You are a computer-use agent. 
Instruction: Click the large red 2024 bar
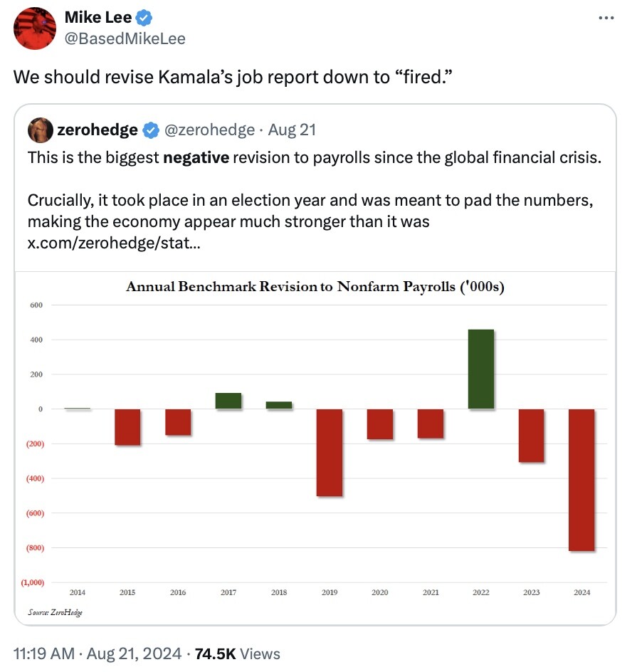(581, 480)
